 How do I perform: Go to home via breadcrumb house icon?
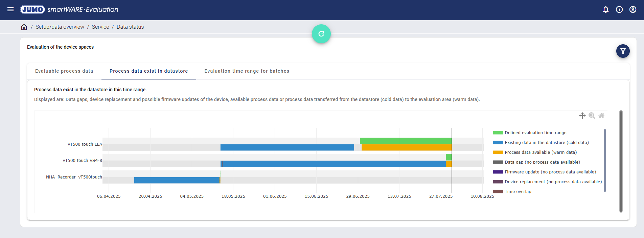[24, 27]
